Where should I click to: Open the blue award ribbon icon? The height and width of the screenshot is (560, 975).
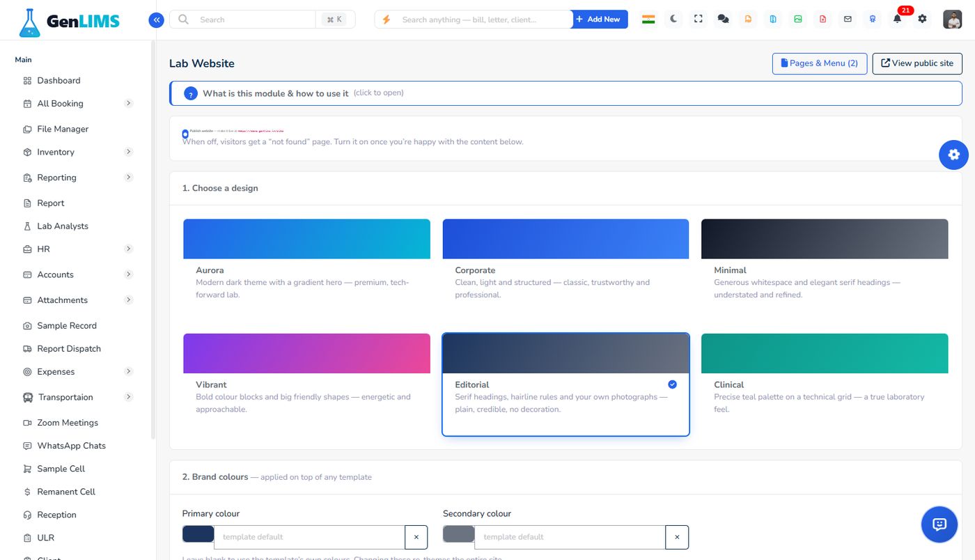tap(872, 20)
